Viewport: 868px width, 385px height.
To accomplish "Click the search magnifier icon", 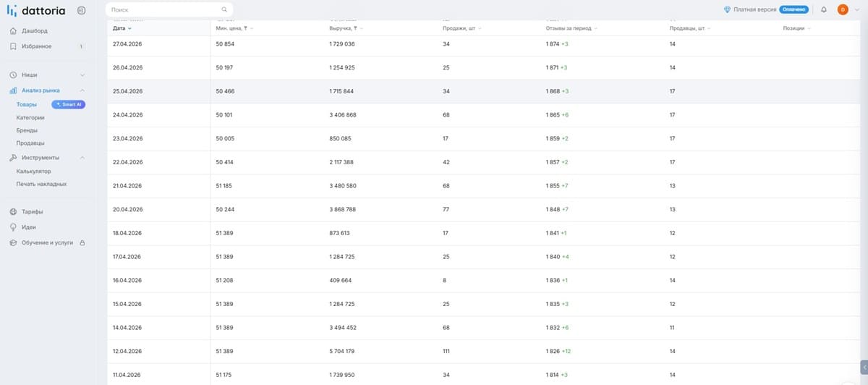I will [x=224, y=10].
